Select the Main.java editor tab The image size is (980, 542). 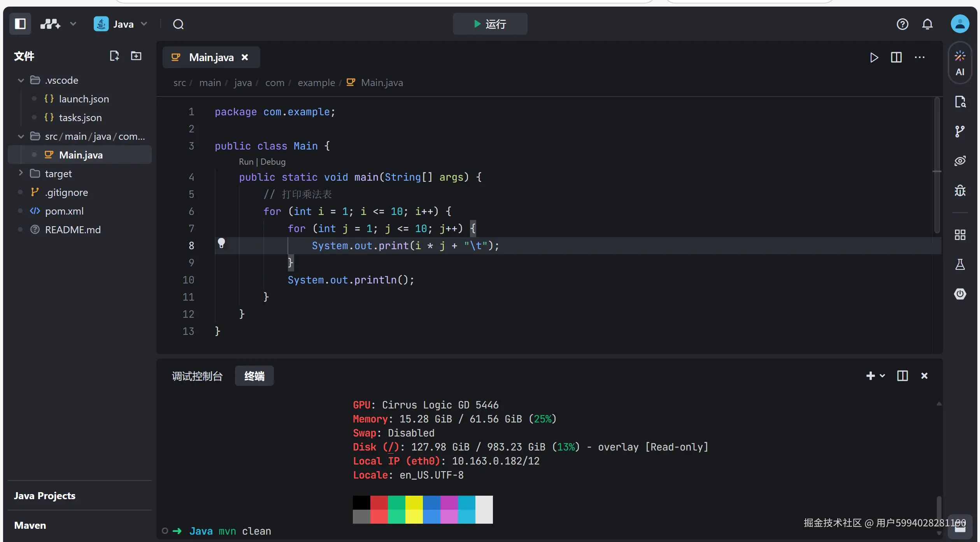pyautogui.click(x=211, y=58)
